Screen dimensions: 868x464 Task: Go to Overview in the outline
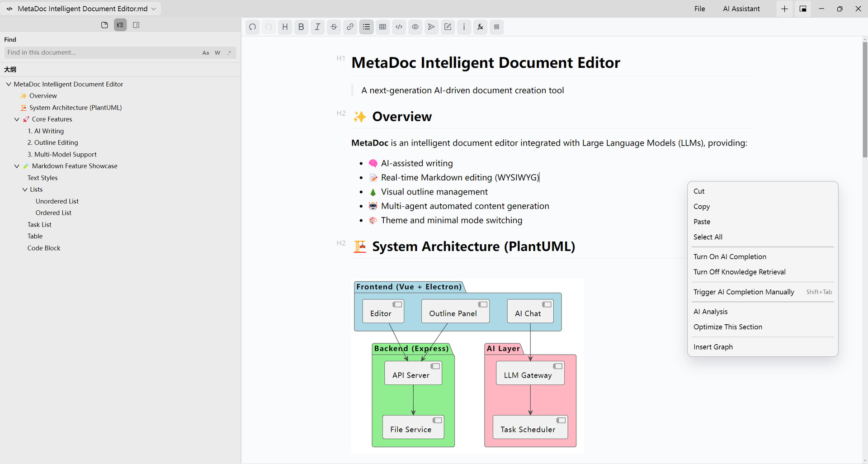(43, 96)
